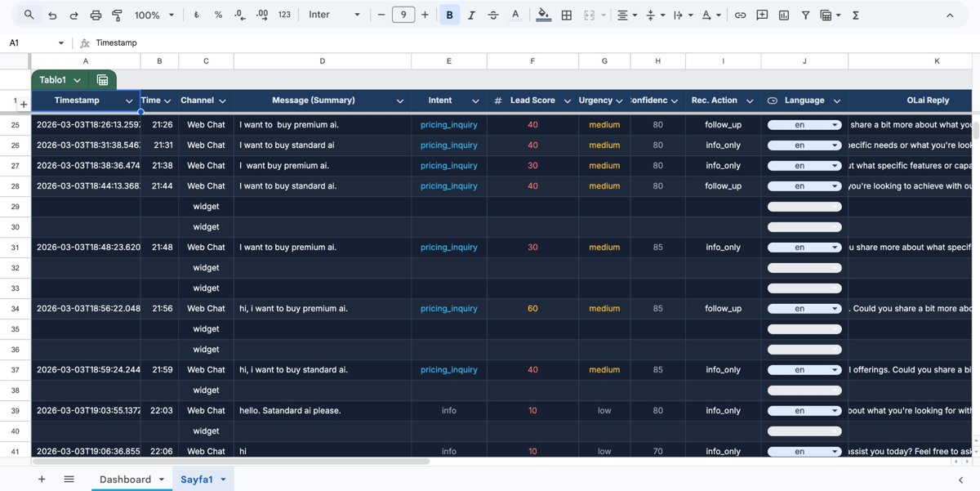Open the functions Sigma menu
This screenshot has width=980, height=491.
click(856, 14)
